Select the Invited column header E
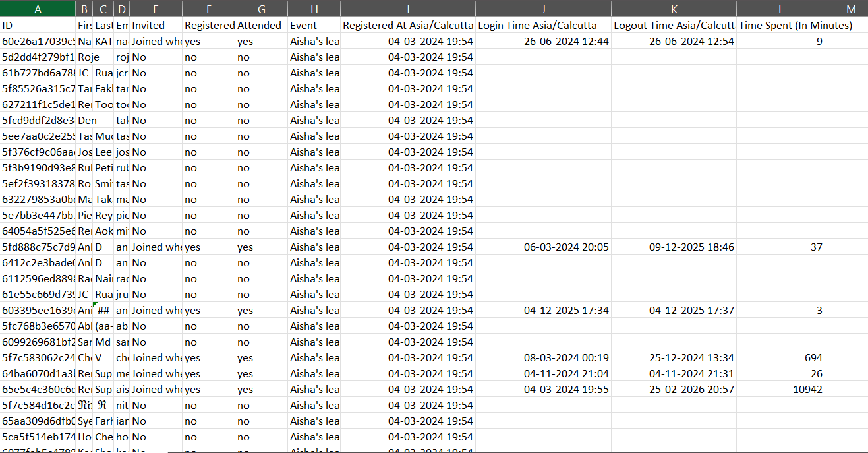This screenshot has height=453, width=868. [x=156, y=9]
